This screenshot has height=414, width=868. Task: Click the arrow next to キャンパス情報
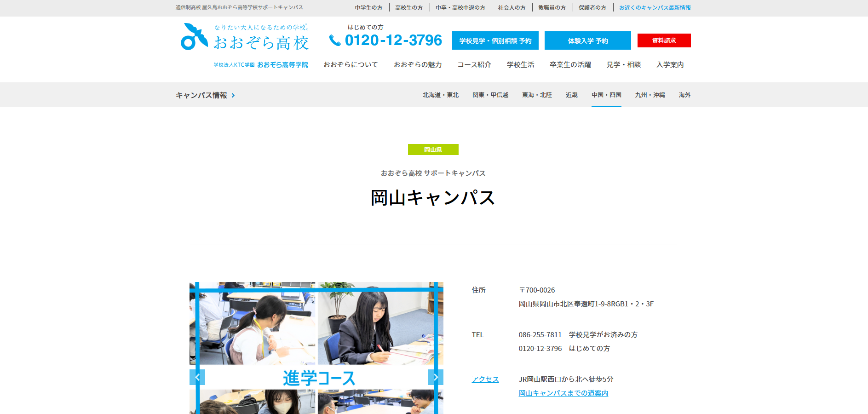tap(233, 95)
